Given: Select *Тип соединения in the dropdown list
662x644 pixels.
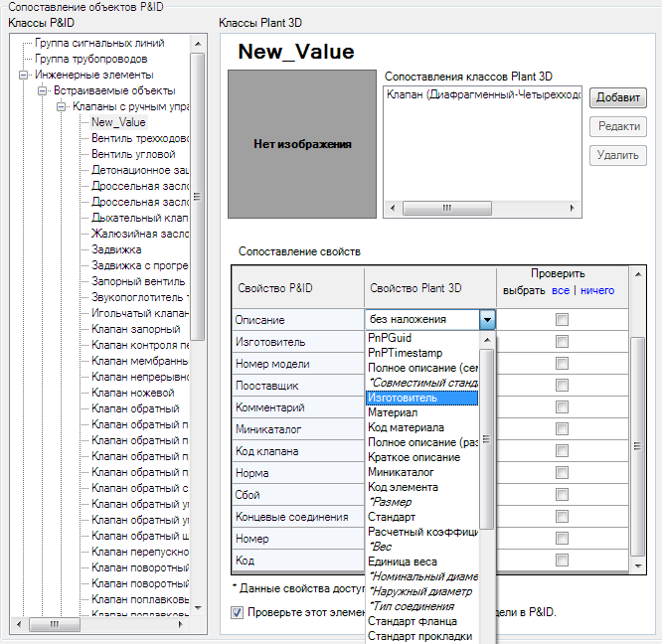Looking at the screenshot, I should coord(412,606).
